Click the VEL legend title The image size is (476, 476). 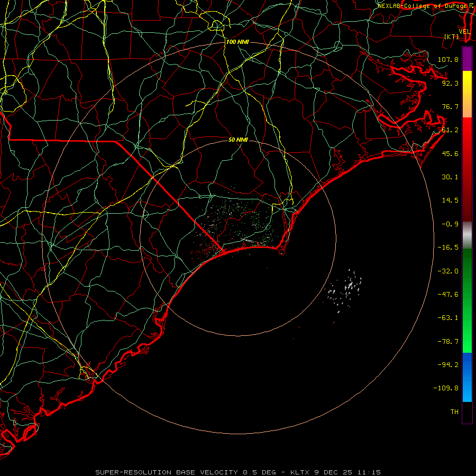[x=464, y=32]
